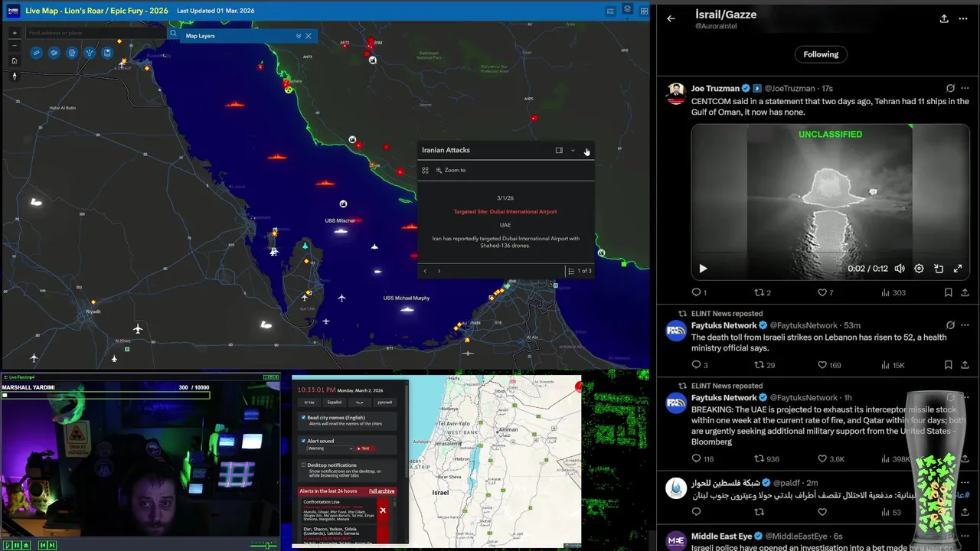Bookmark Joe Truzman's tweet

pyautogui.click(x=948, y=292)
